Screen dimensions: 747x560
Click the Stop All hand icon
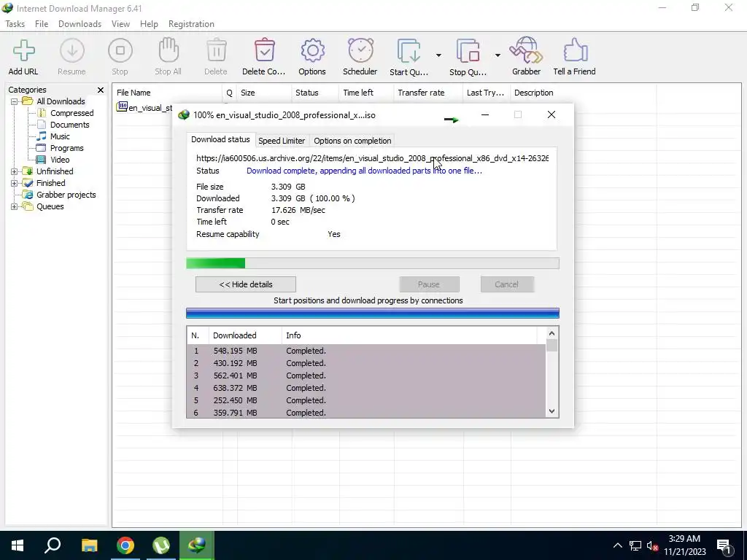tap(169, 50)
